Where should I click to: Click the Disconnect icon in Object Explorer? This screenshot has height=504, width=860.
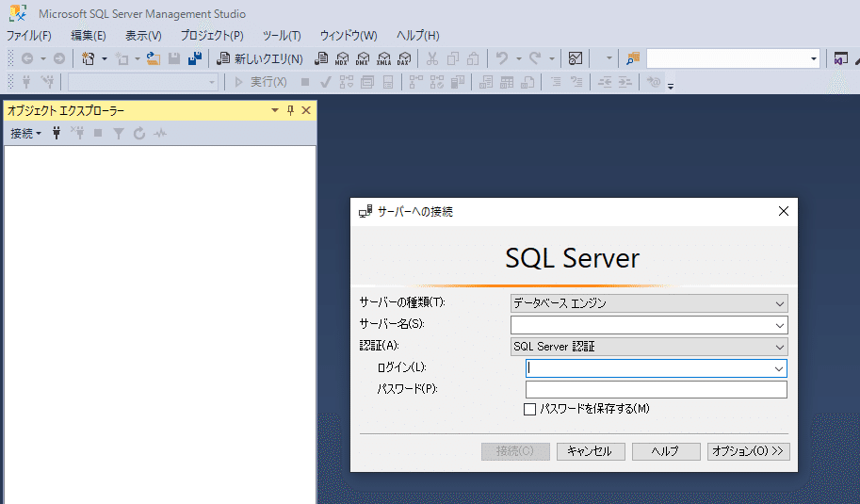click(77, 133)
